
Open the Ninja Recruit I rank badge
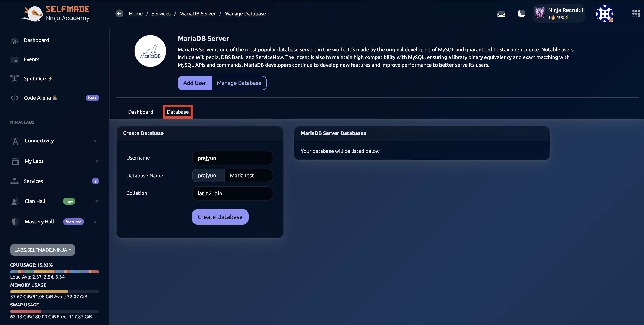point(559,13)
